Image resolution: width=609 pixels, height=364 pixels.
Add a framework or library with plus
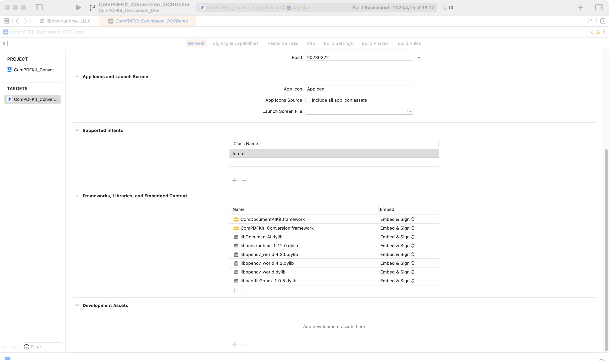(x=235, y=290)
